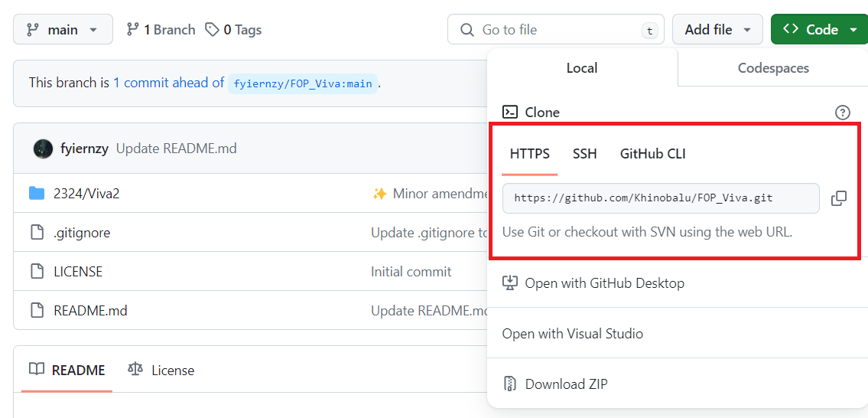The width and height of the screenshot is (868, 418).
Task: Open Initial commit message link
Action: point(411,272)
